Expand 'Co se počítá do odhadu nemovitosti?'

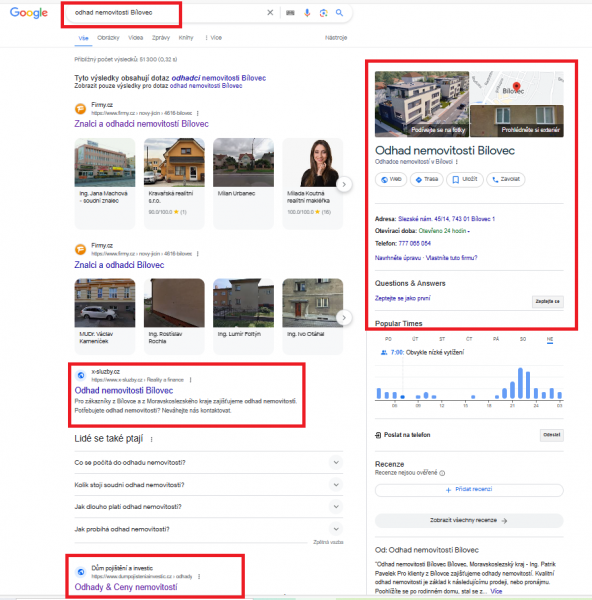[x=209, y=463]
